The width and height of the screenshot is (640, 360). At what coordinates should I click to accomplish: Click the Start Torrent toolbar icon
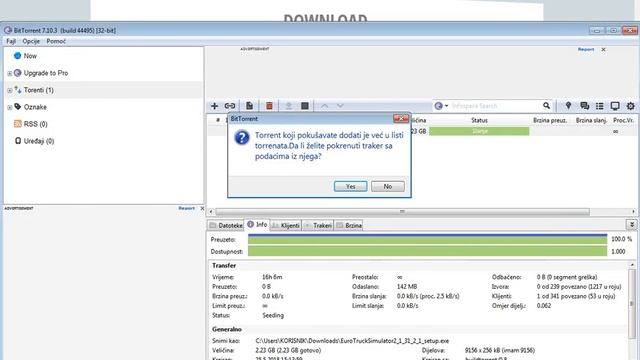[289, 106]
